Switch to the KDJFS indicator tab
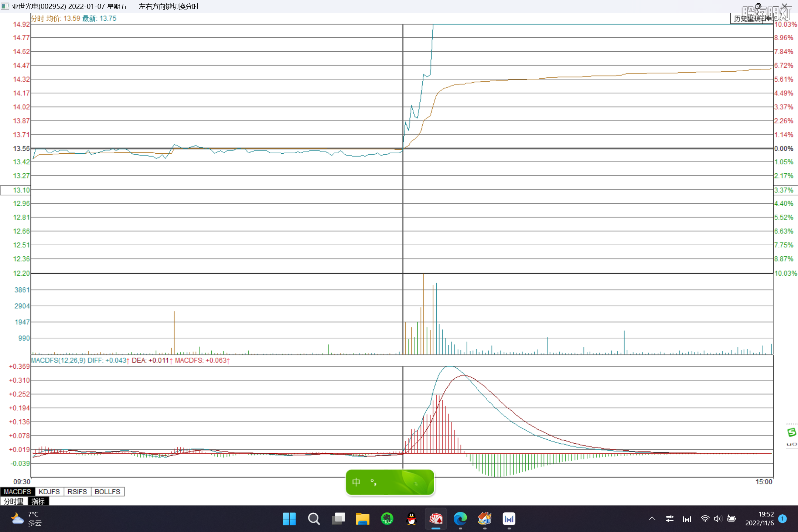798x532 pixels. pyautogui.click(x=49, y=491)
